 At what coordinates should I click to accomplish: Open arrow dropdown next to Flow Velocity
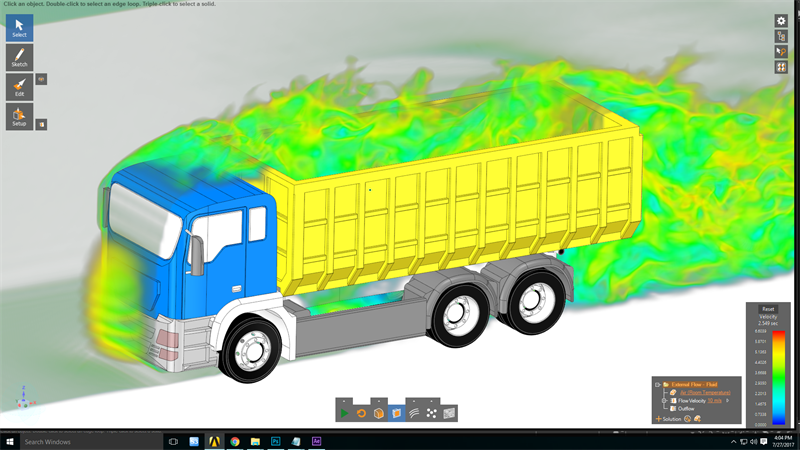(726, 400)
